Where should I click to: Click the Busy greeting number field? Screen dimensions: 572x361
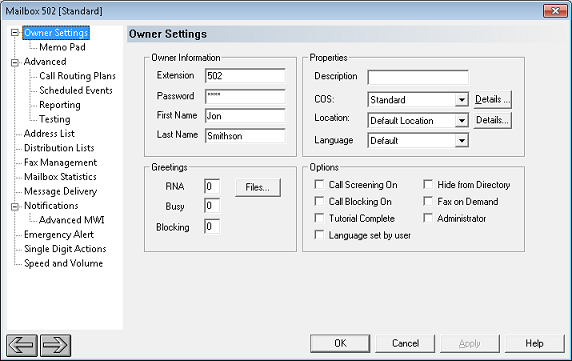(x=212, y=206)
